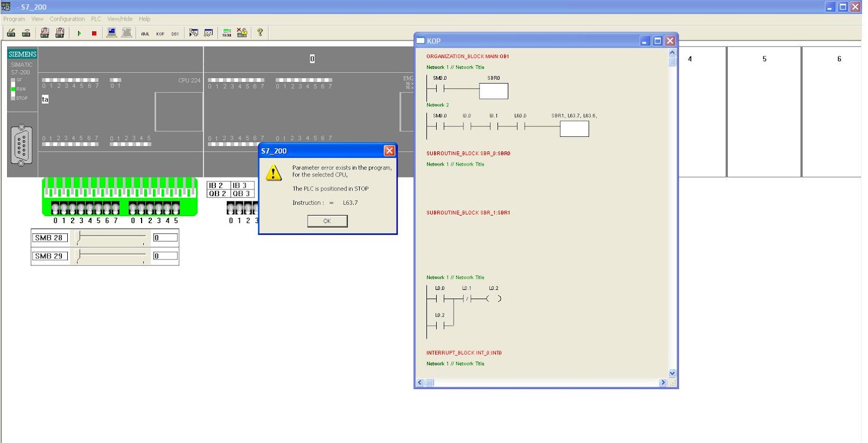This screenshot has height=443, width=868.
Task: Click the warning triangle icon in dialog
Action: [x=273, y=173]
